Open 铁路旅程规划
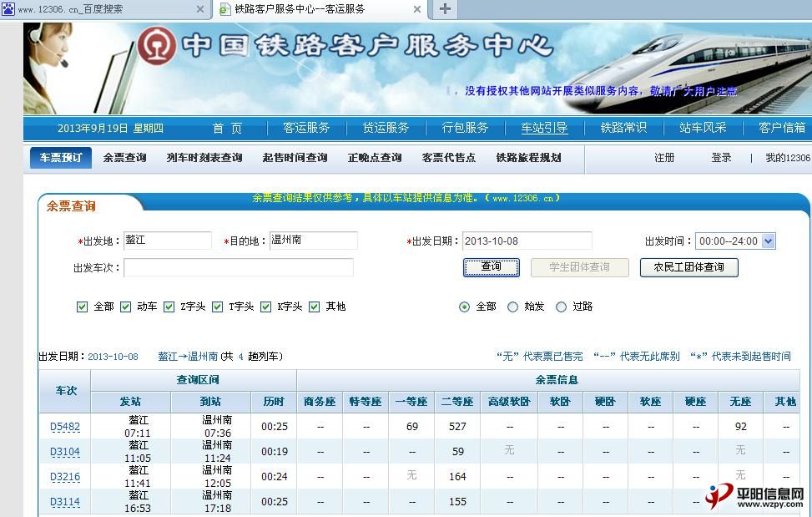812x517 pixels. point(529,158)
